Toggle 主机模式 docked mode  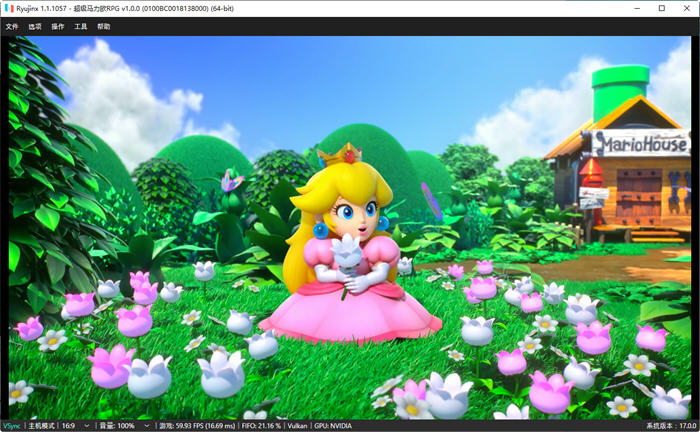pyautogui.click(x=41, y=426)
